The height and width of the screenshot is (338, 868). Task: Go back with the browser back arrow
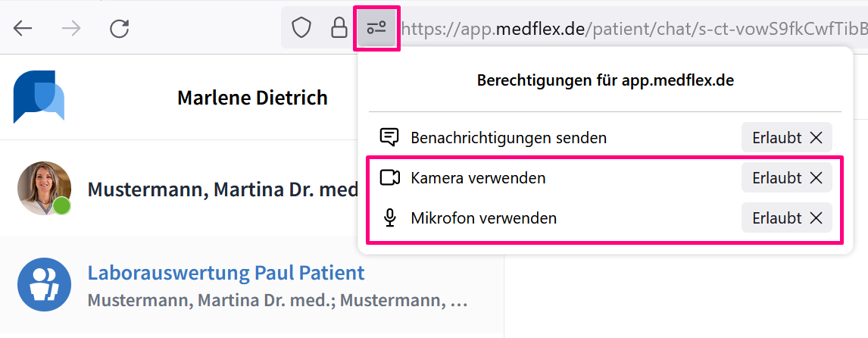coord(23,28)
